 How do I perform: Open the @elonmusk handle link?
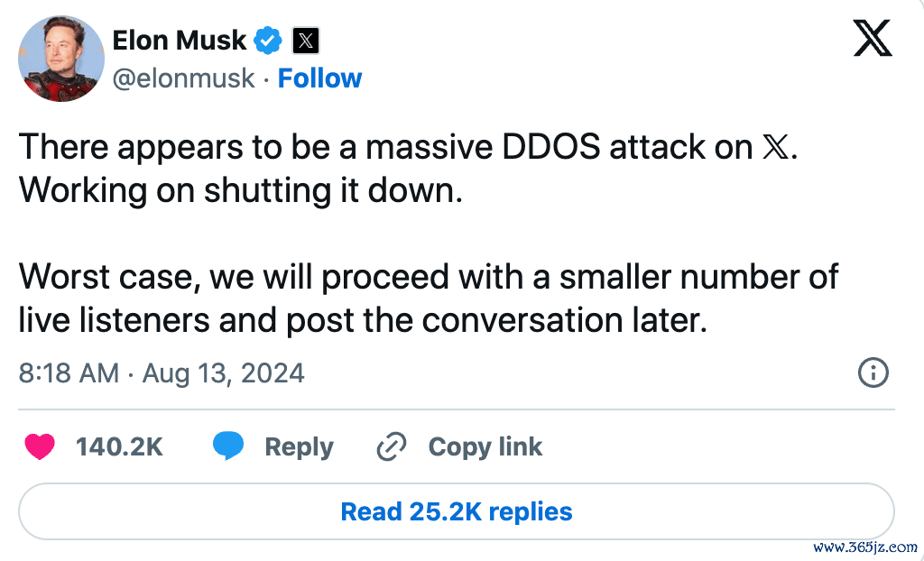coord(183,78)
